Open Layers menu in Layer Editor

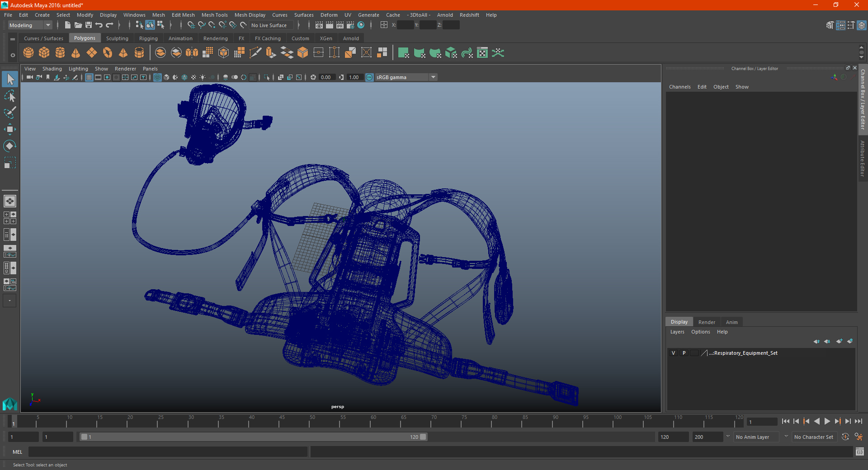pyautogui.click(x=677, y=332)
